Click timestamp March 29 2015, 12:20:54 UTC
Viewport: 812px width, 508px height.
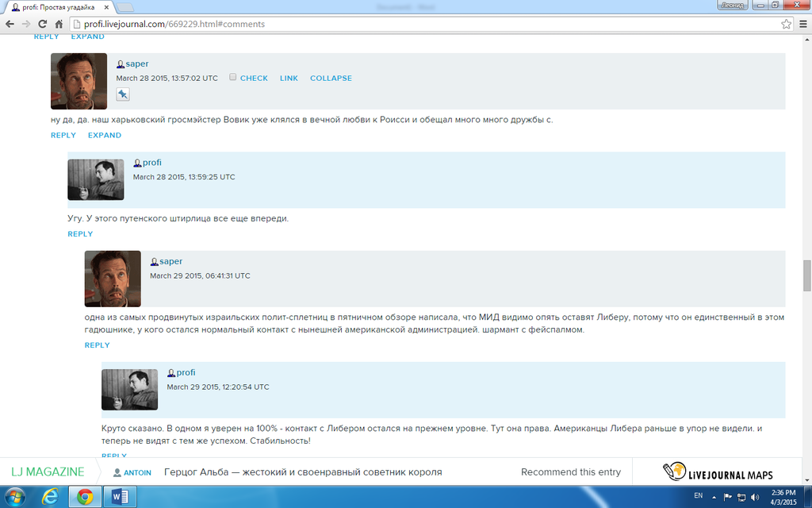pos(218,387)
